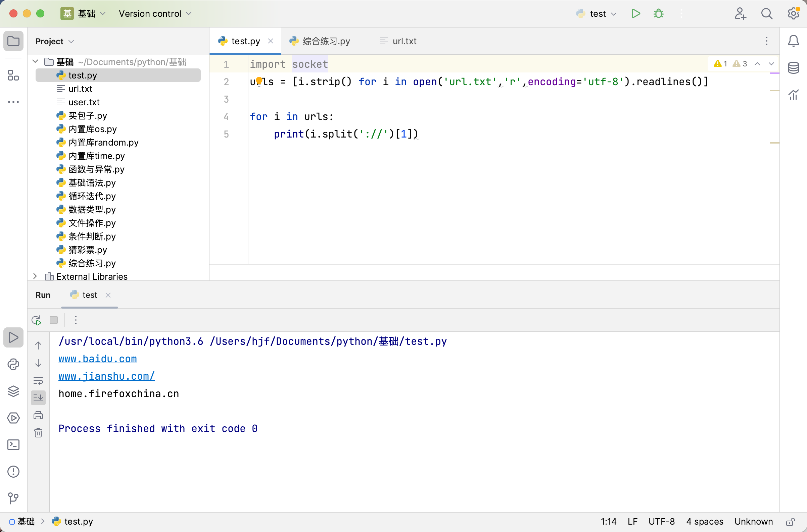Image resolution: width=807 pixels, height=532 pixels.
Task: Collapse the 基础 project root folder
Action: (35, 61)
